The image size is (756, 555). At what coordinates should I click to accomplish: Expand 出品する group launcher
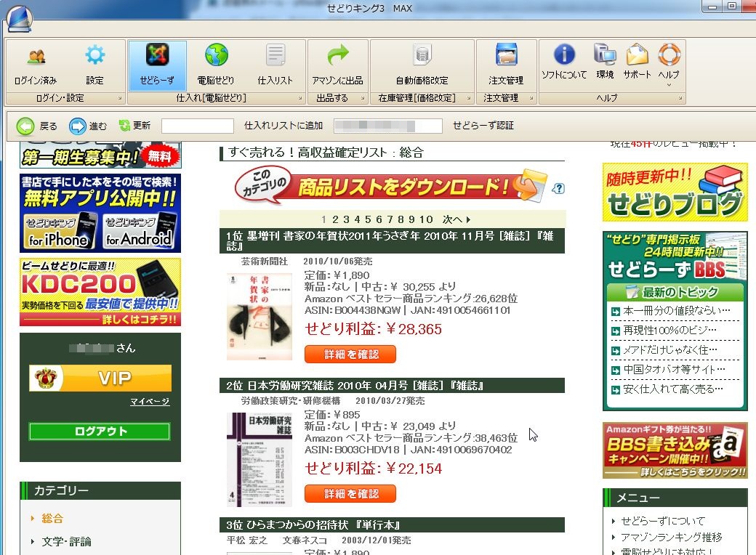pyautogui.click(x=363, y=98)
